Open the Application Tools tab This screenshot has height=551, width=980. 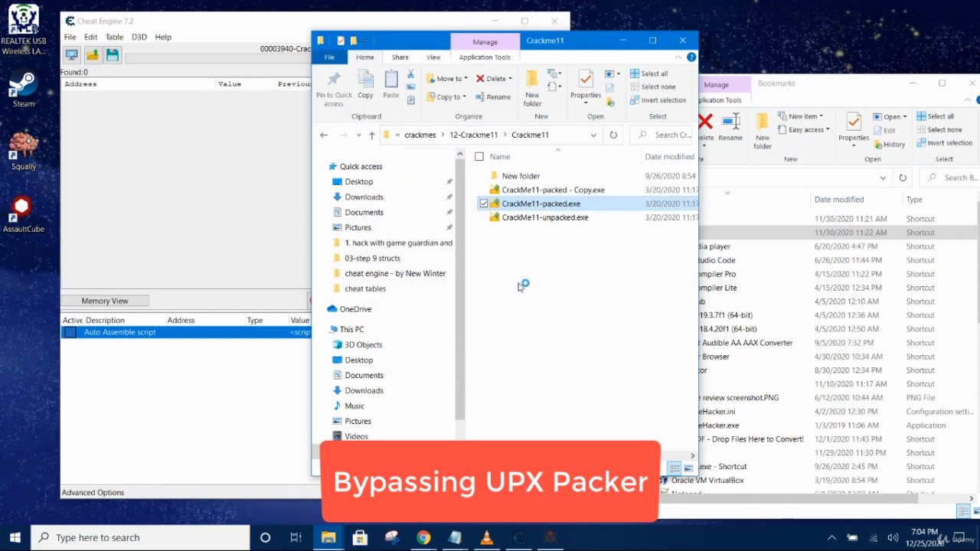pyautogui.click(x=485, y=57)
